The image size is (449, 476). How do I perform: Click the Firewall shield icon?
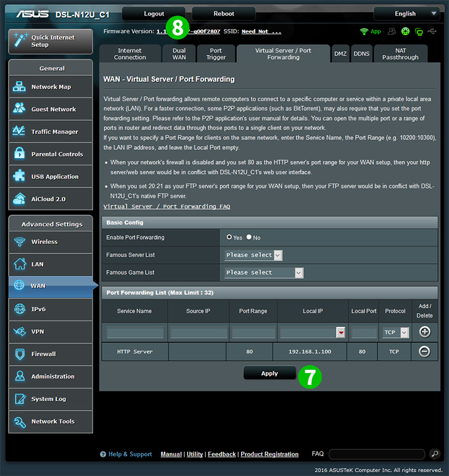[20, 354]
